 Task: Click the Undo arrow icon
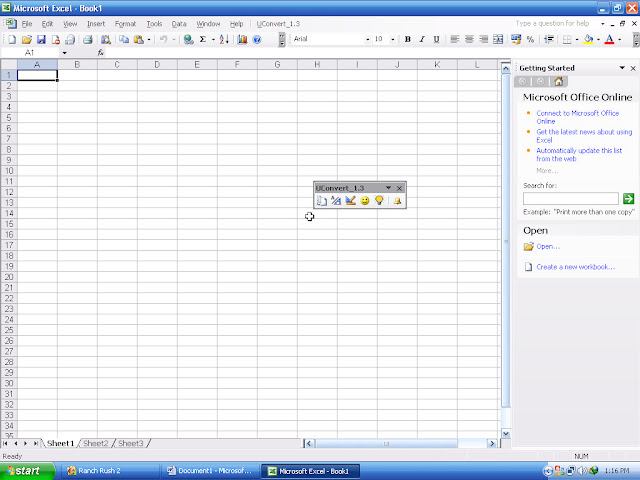(x=163, y=40)
